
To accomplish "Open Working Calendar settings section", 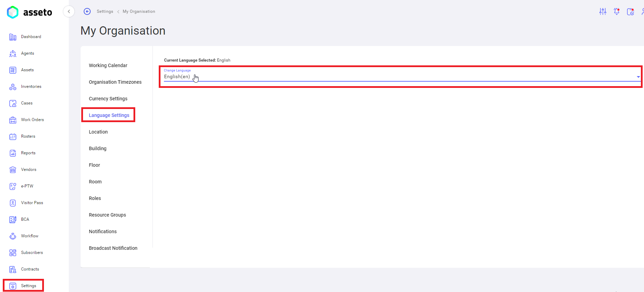I will [108, 65].
